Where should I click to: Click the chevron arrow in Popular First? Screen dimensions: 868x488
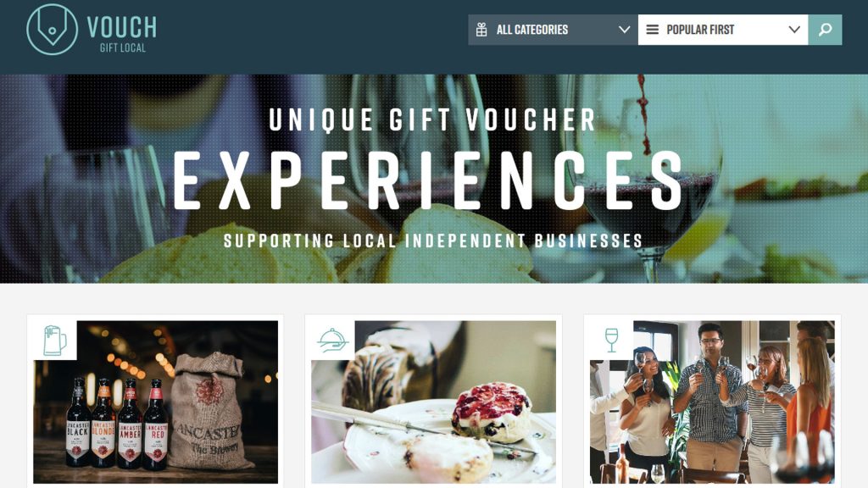(x=794, y=30)
